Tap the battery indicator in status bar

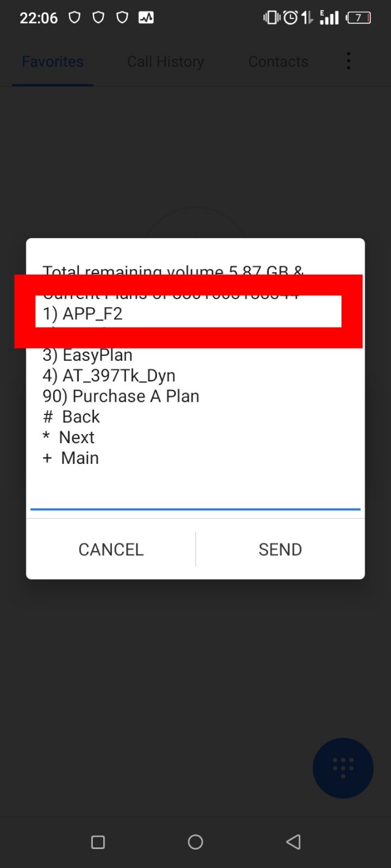[359, 18]
